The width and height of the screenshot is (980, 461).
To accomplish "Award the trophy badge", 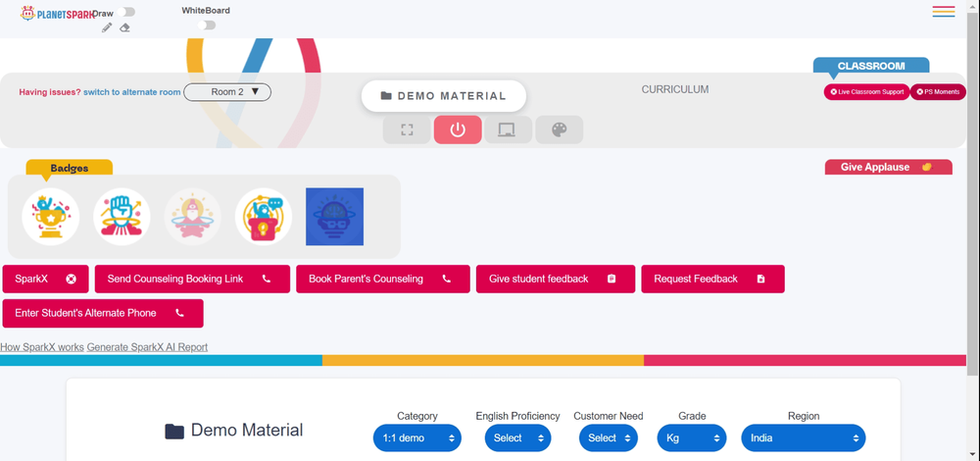I will pyautogui.click(x=51, y=217).
